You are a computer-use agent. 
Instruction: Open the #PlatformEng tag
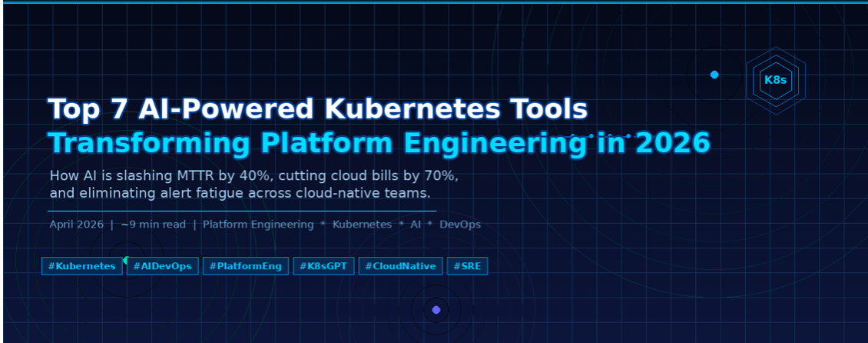click(245, 266)
